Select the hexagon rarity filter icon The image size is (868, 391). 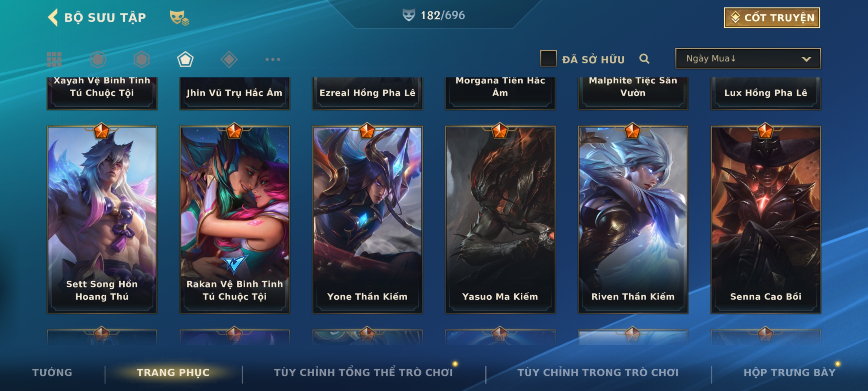point(141,59)
